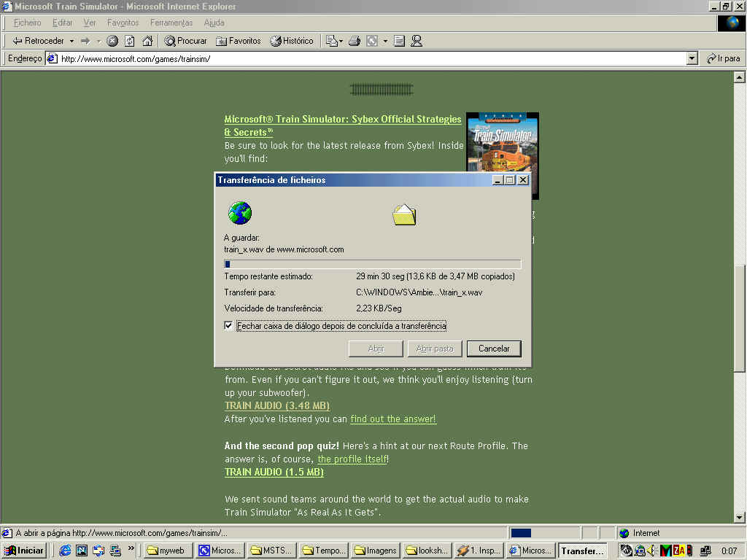Image resolution: width=747 pixels, height=560 pixels.
Task: Open the Editar menu
Action: tap(63, 23)
